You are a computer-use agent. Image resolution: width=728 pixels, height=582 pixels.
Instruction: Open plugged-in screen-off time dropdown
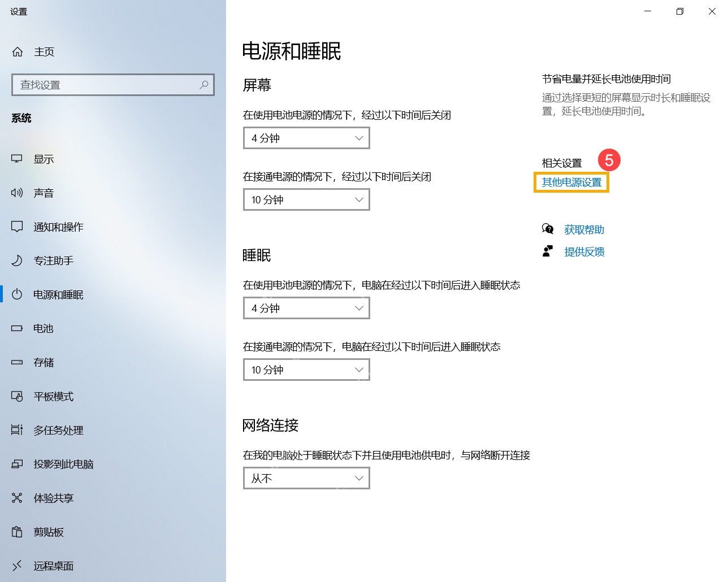(x=306, y=199)
